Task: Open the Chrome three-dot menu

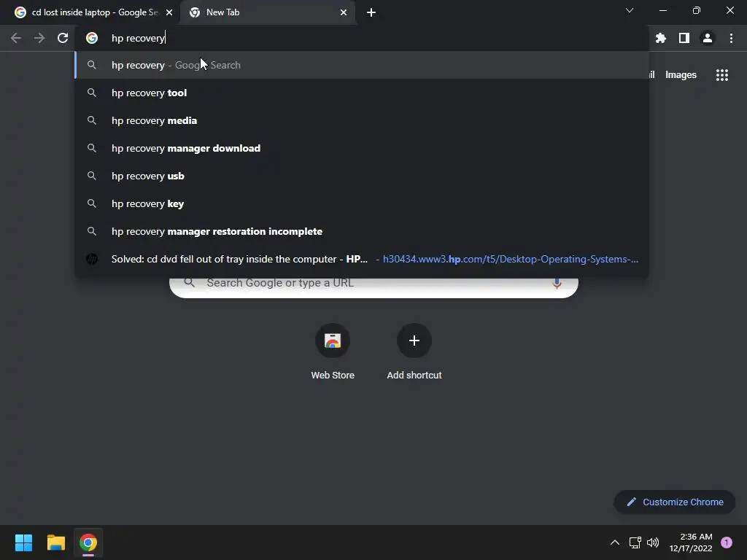Action: point(731,38)
